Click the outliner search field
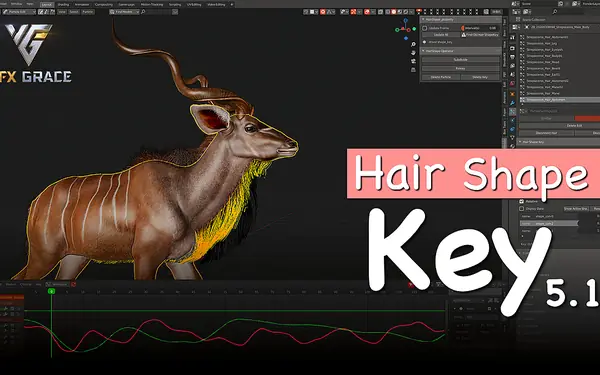This screenshot has height=375, width=600. click(568, 11)
